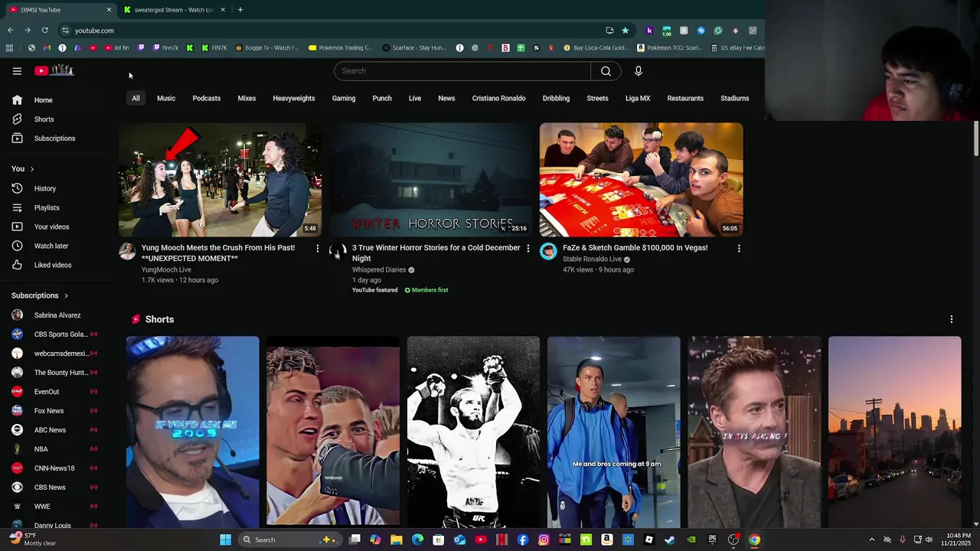The image size is (980, 551).
Task: Play the 'Me and bros coming at 9 am' Short
Action: pyautogui.click(x=613, y=432)
